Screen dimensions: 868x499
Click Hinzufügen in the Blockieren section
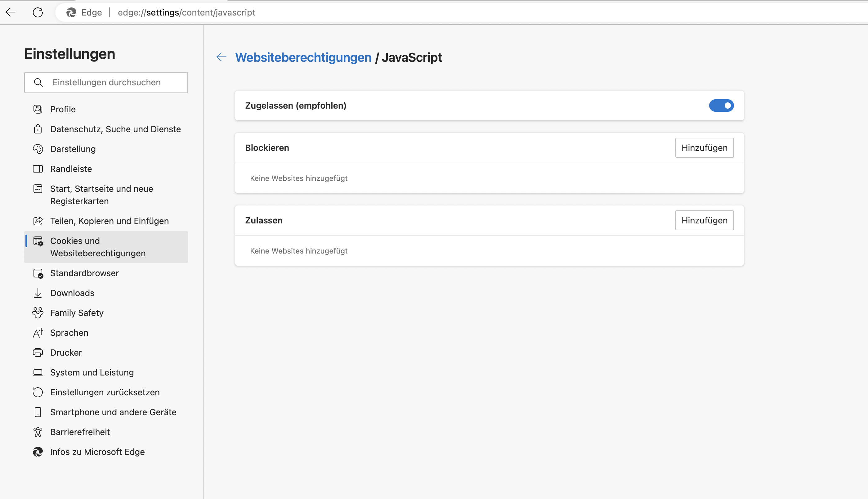[704, 148]
